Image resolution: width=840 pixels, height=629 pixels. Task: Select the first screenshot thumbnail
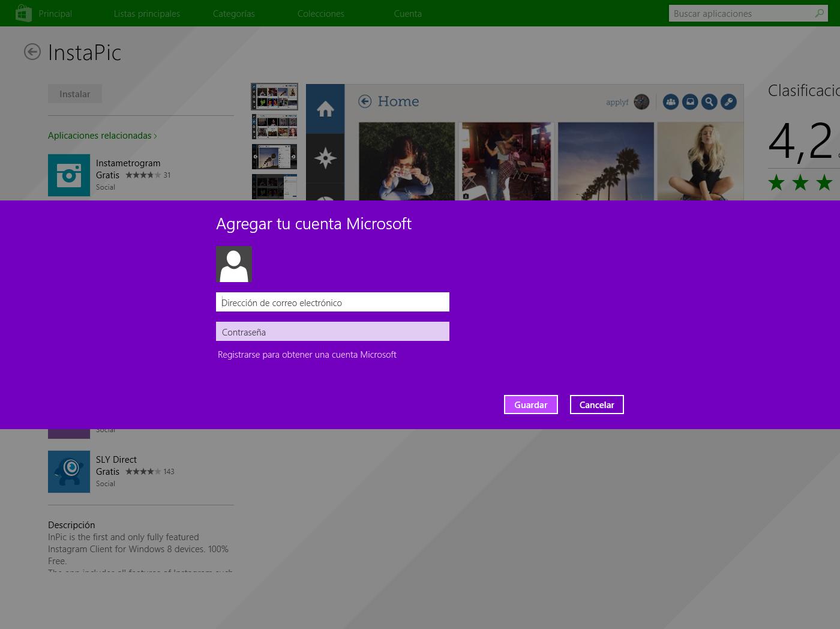point(274,97)
